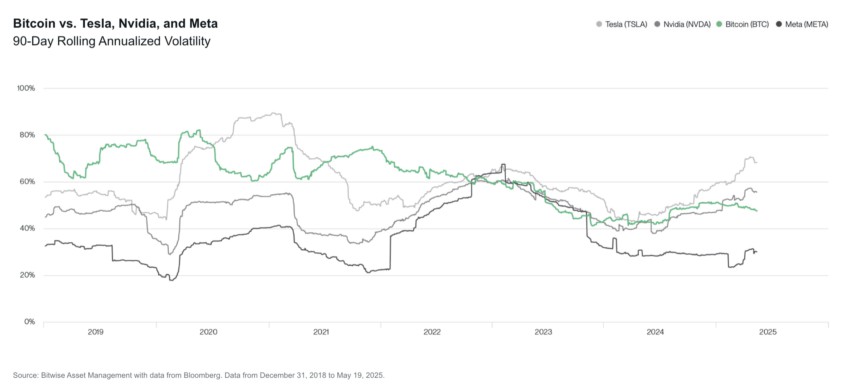
Task: Click the Tesla (TSLA) legend color dot
Action: pyautogui.click(x=598, y=24)
